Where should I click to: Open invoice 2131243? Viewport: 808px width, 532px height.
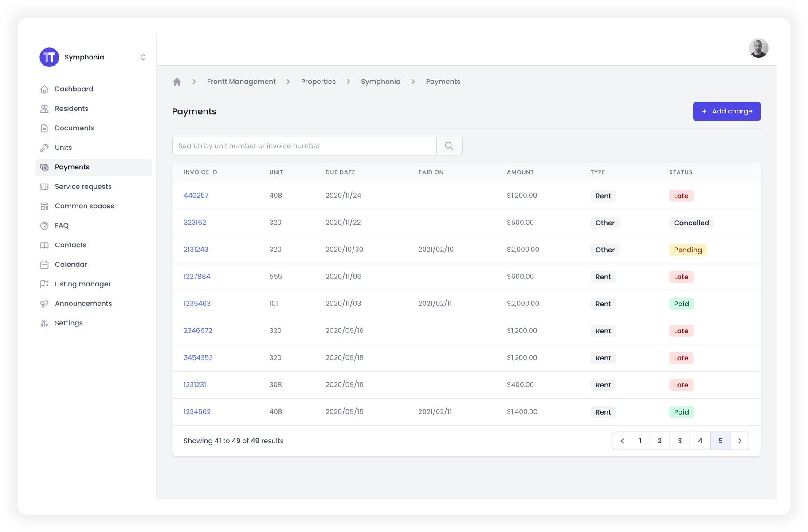(x=196, y=250)
